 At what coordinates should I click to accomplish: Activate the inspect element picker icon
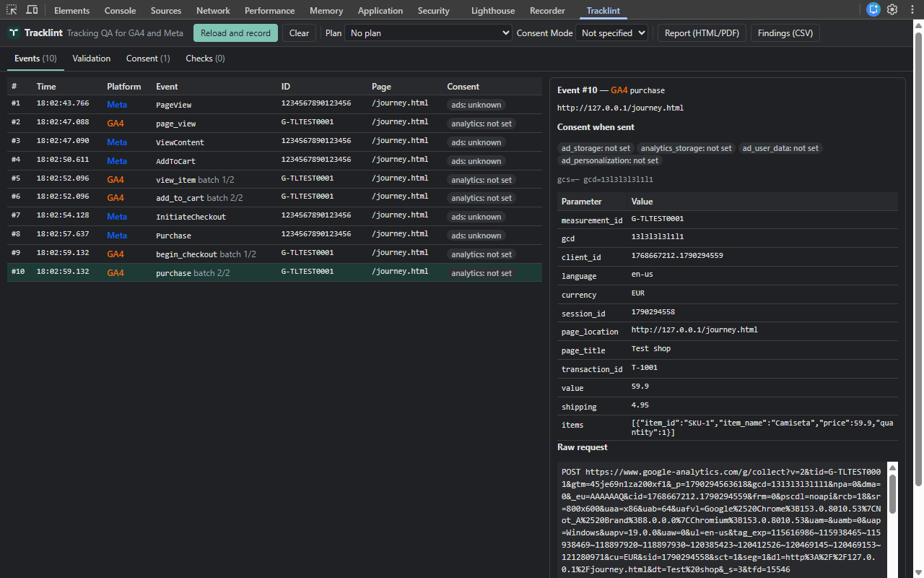coord(12,10)
